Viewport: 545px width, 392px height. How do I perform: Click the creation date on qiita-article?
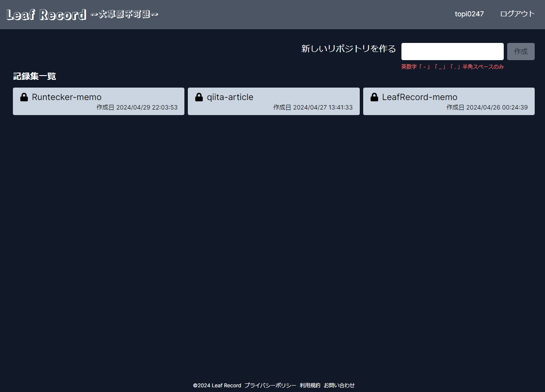click(x=313, y=107)
